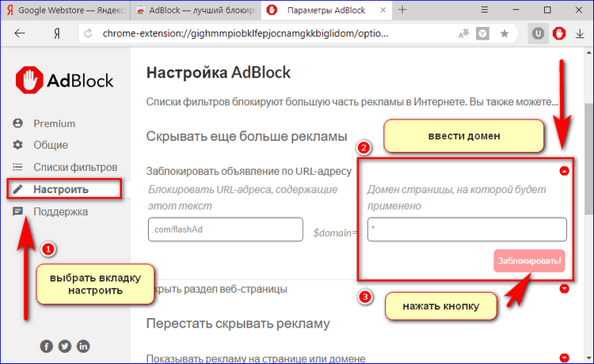The height and width of the screenshot is (364, 594).
Task: Click Показывать рекламу на странице или домене
Action: (256, 358)
